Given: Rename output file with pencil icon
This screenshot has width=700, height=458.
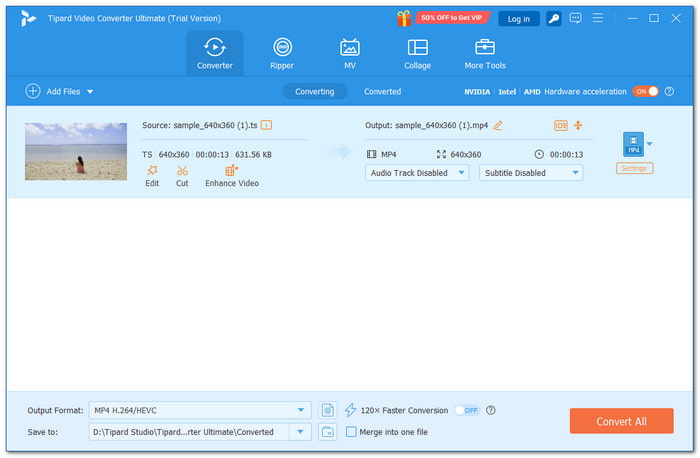Looking at the screenshot, I should [498, 125].
